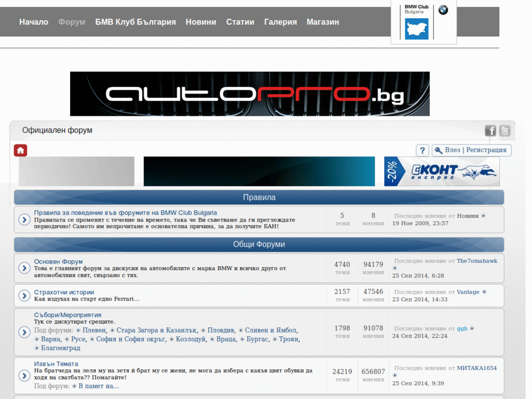
Task: Open Русе subforum
Action: (x=78, y=339)
